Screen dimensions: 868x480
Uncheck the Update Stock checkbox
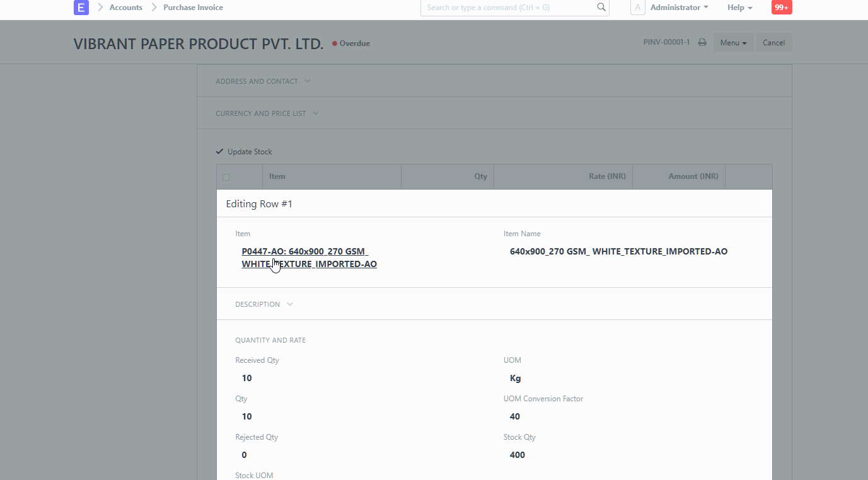click(219, 151)
